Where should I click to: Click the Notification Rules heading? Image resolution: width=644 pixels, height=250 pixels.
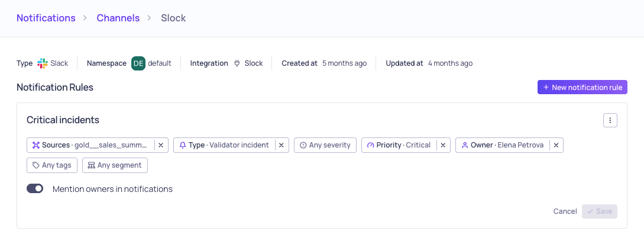point(55,88)
